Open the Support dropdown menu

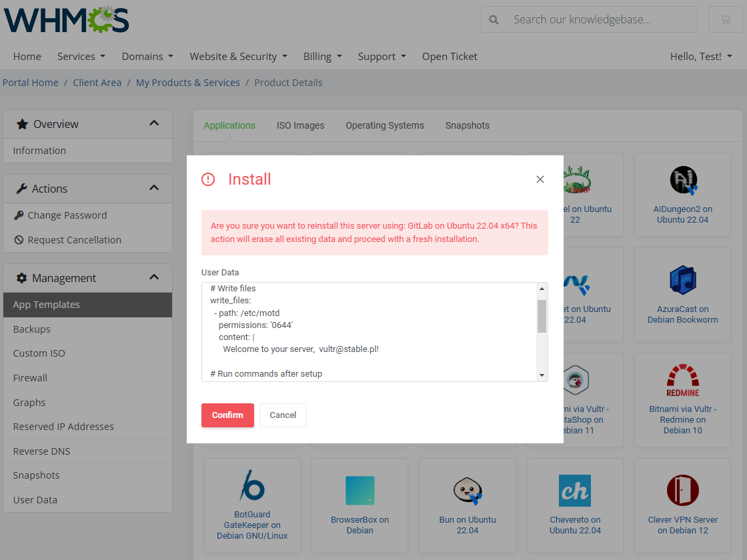[x=382, y=57]
